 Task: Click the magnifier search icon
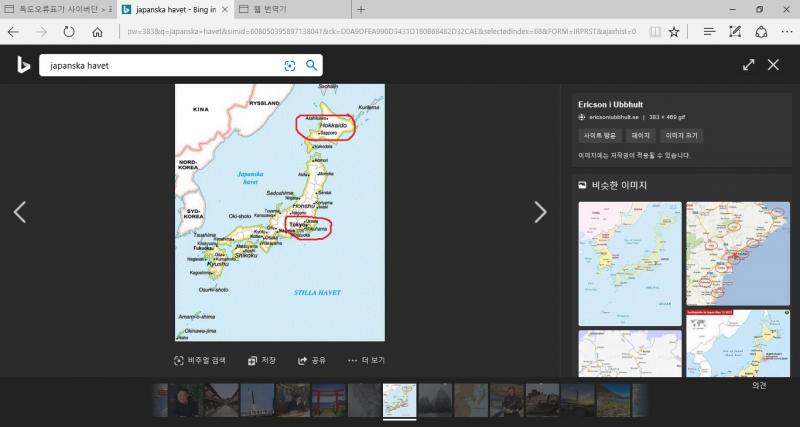[x=311, y=66]
